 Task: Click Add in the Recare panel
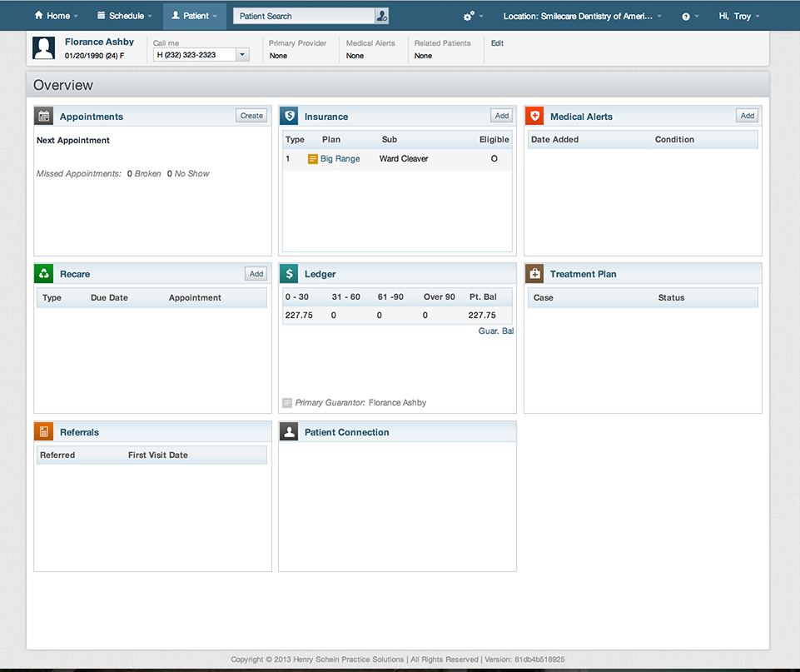pyautogui.click(x=256, y=274)
